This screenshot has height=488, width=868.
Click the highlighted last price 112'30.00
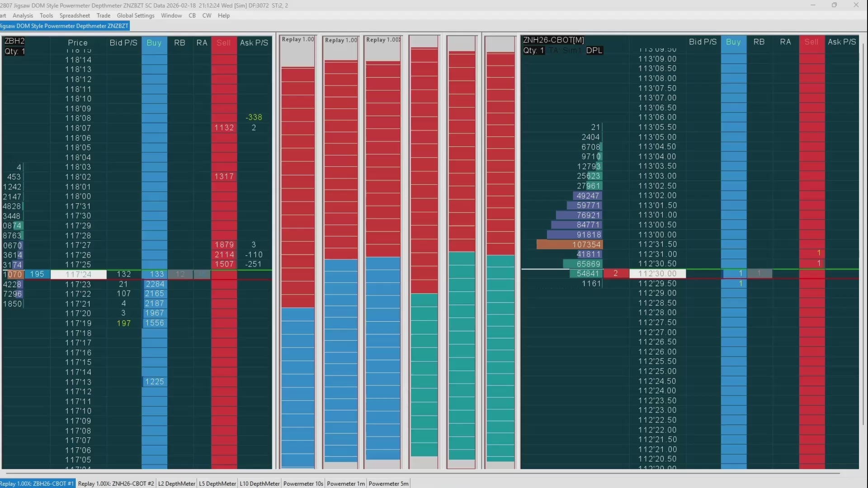coord(657,273)
